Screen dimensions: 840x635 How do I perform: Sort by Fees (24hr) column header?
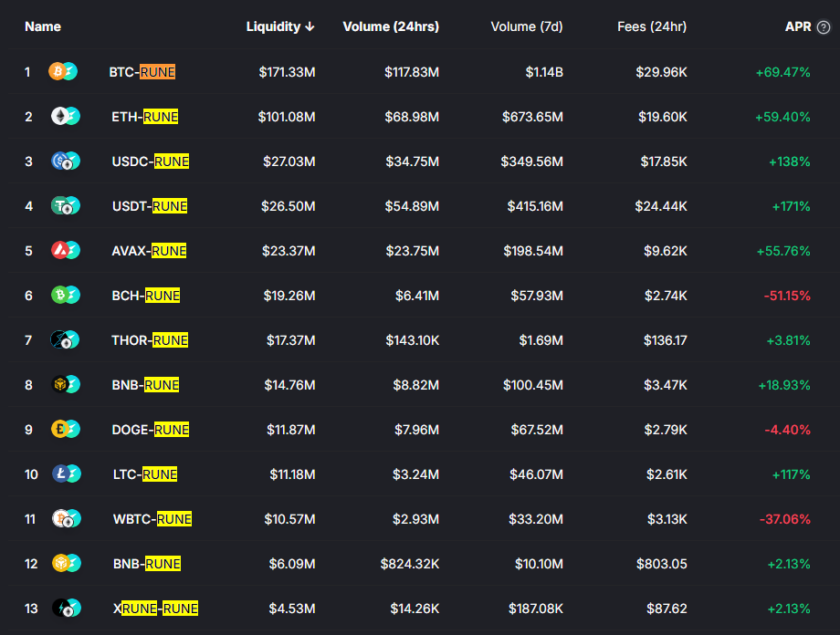(x=651, y=26)
